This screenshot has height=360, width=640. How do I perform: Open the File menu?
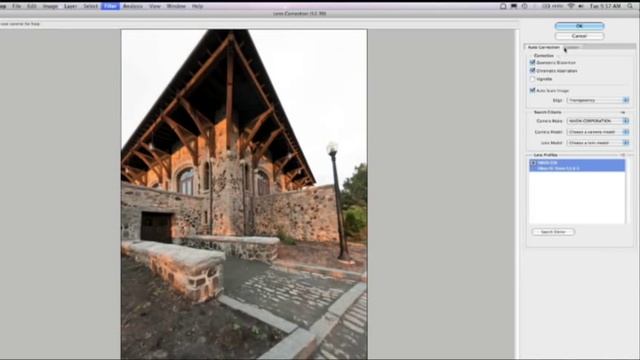tap(16, 6)
